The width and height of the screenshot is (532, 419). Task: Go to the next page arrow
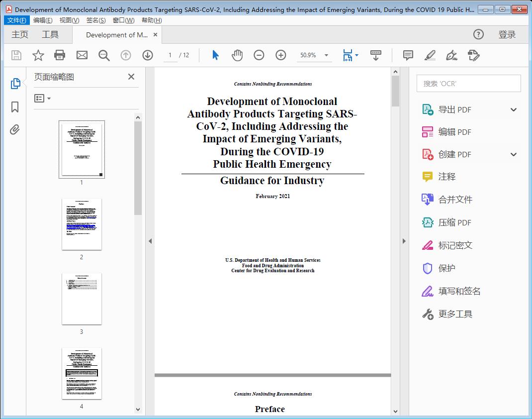tap(148, 55)
